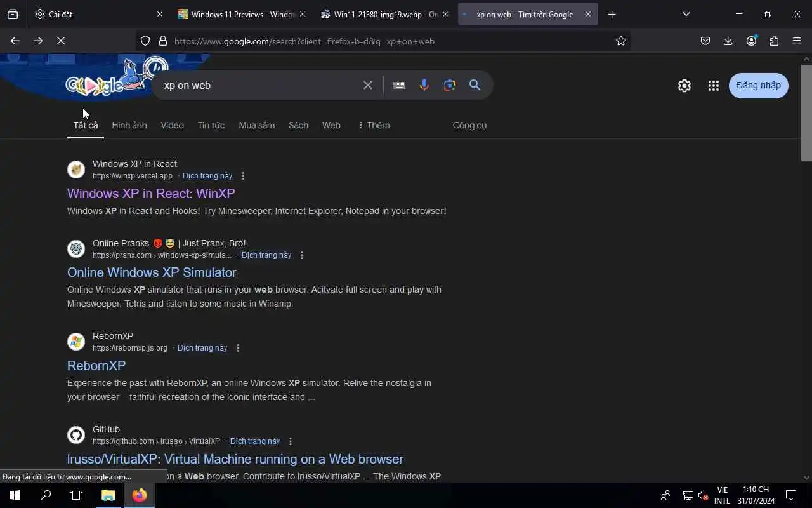This screenshot has width=812, height=508.
Task: Save page to Pocket
Action: pos(705,41)
